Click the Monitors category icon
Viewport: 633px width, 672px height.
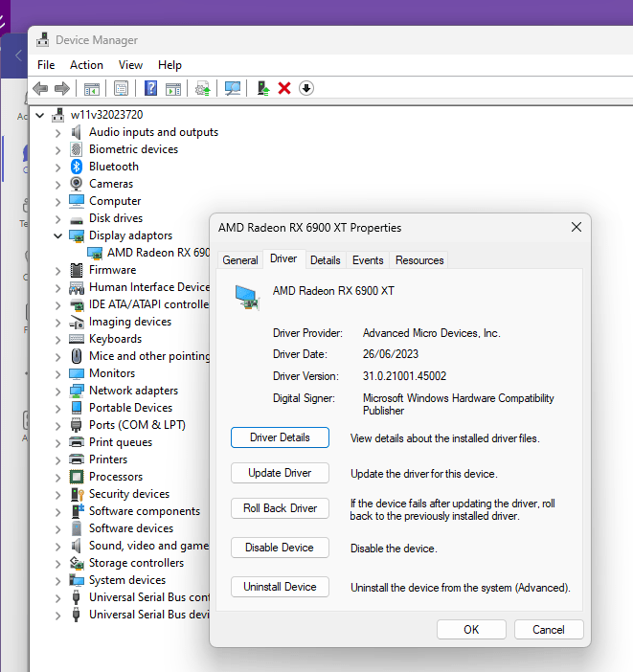point(77,373)
